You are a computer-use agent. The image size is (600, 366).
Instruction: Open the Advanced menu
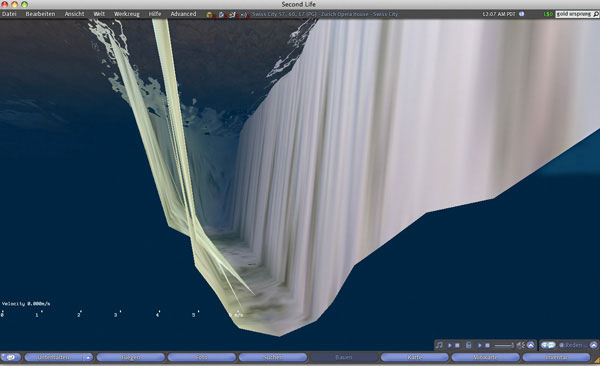(183, 14)
